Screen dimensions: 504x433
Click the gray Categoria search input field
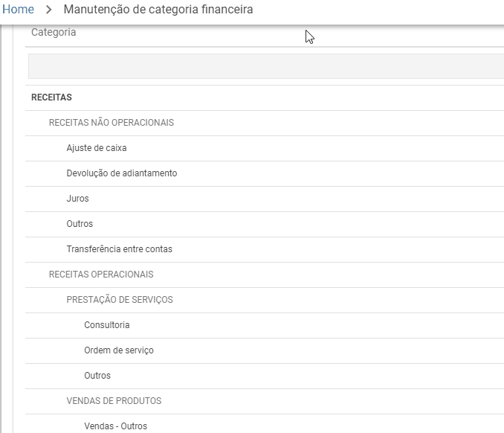pyautogui.click(x=266, y=66)
